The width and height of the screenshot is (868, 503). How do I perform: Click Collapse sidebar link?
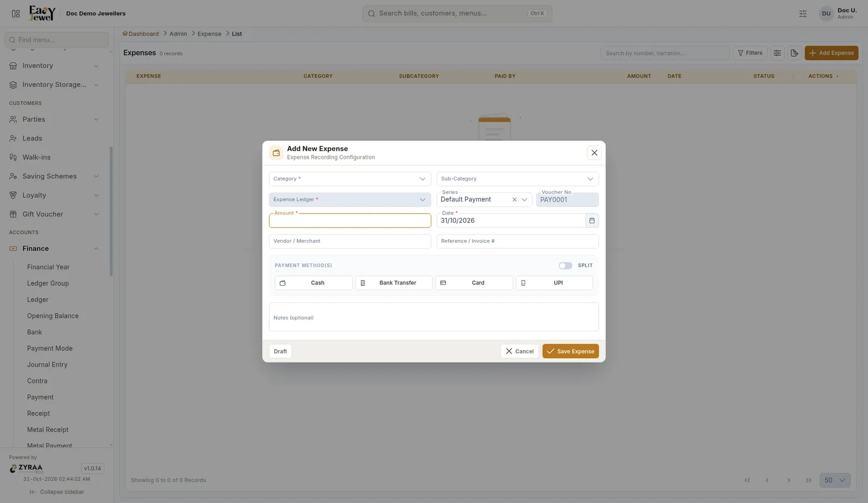pyautogui.click(x=57, y=492)
